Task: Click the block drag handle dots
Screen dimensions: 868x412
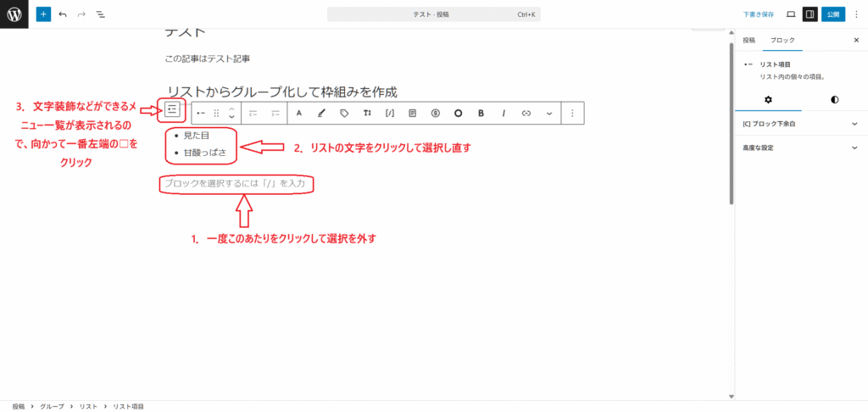Action: click(216, 113)
